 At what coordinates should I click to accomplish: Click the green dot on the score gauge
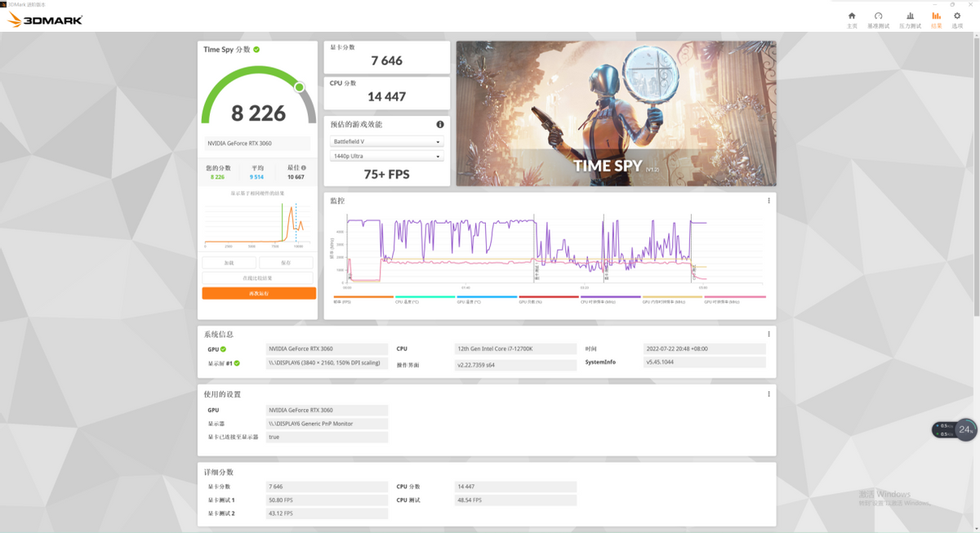coord(299,87)
